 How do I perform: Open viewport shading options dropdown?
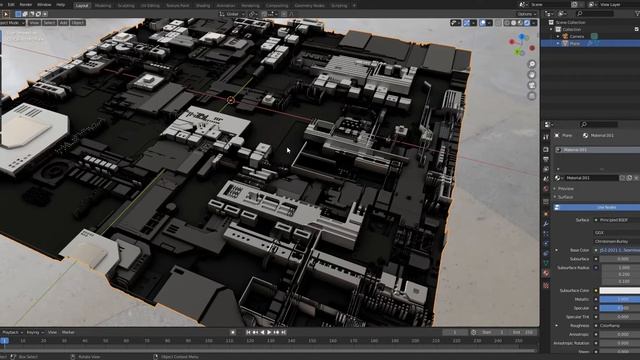534,23
